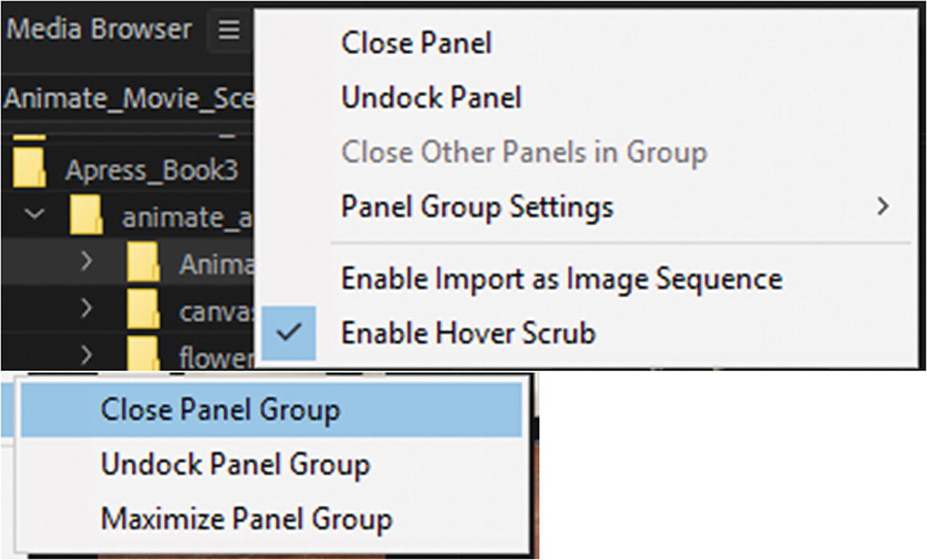
Task: Click Close Panel Group
Action: click(220, 410)
